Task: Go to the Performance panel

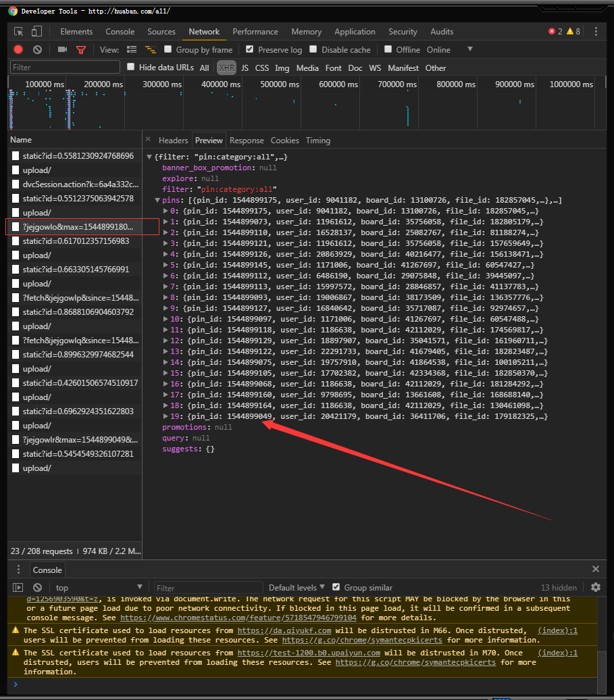Action: (x=255, y=32)
